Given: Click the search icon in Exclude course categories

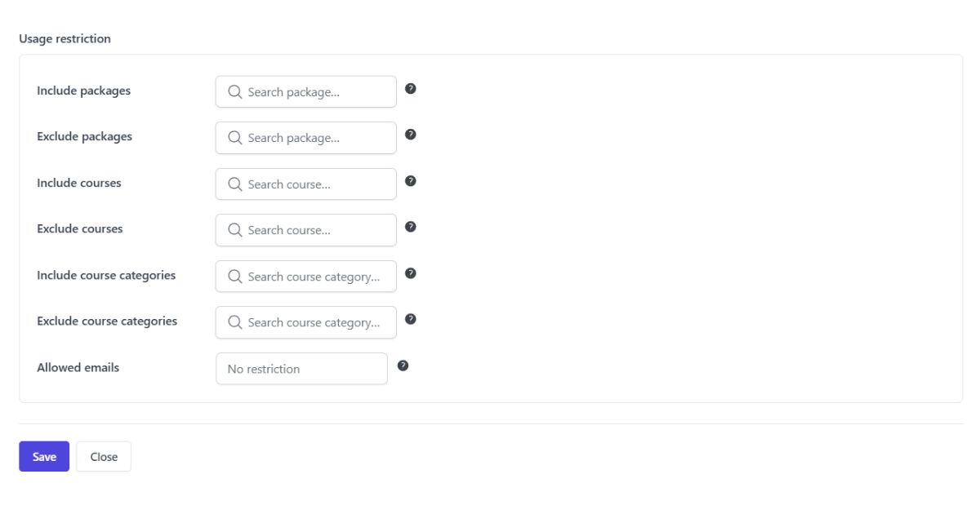Looking at the screenshot, I should coord(234,321).
